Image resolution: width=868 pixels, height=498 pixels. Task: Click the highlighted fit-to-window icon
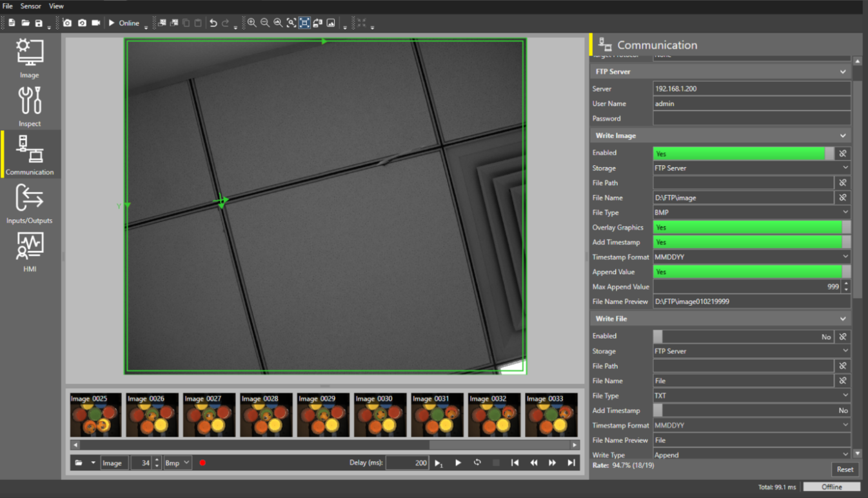[x=304, y=23]
